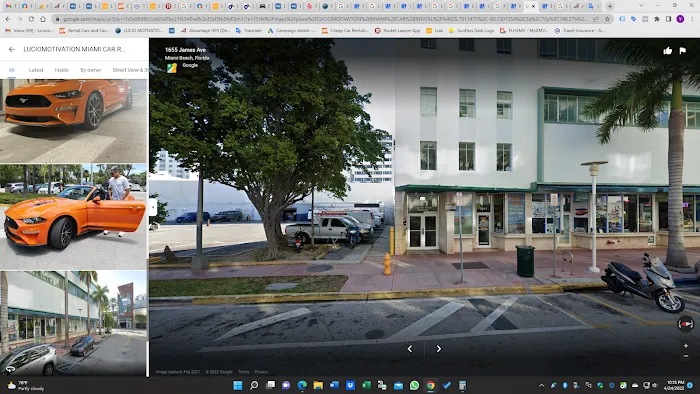Show the previous photo with the left arrow

pos(410,348)
